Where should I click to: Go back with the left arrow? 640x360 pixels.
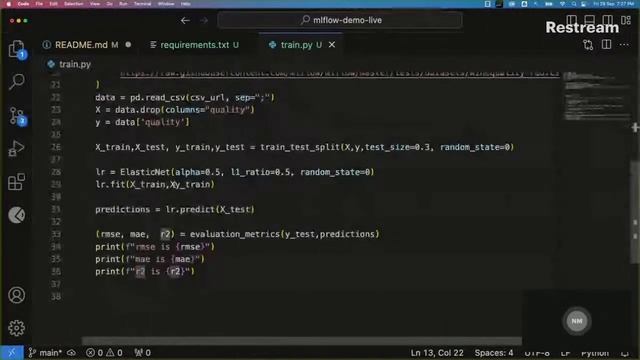click(x=185, y=20)
